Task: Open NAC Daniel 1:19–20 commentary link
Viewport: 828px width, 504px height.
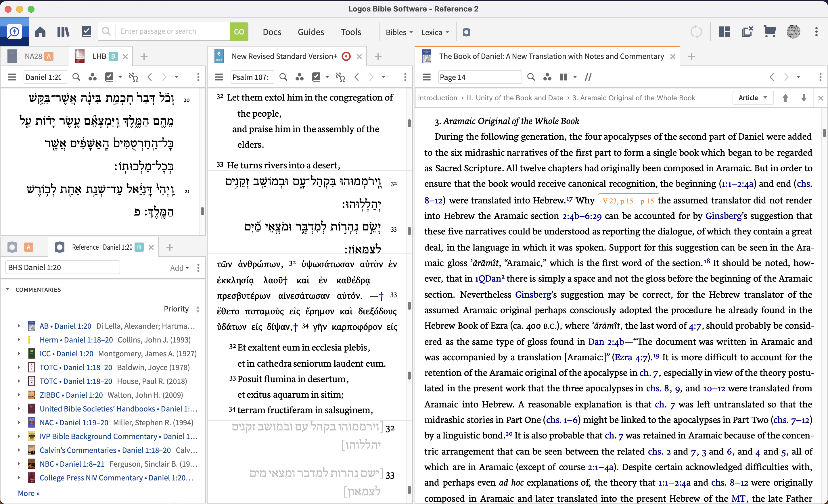Action: click(74, 422)
